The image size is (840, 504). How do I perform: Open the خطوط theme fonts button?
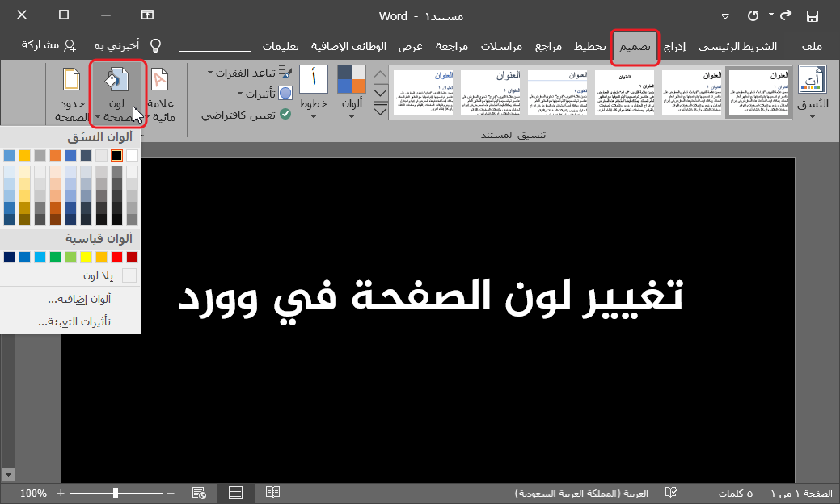tap(314, 92)
